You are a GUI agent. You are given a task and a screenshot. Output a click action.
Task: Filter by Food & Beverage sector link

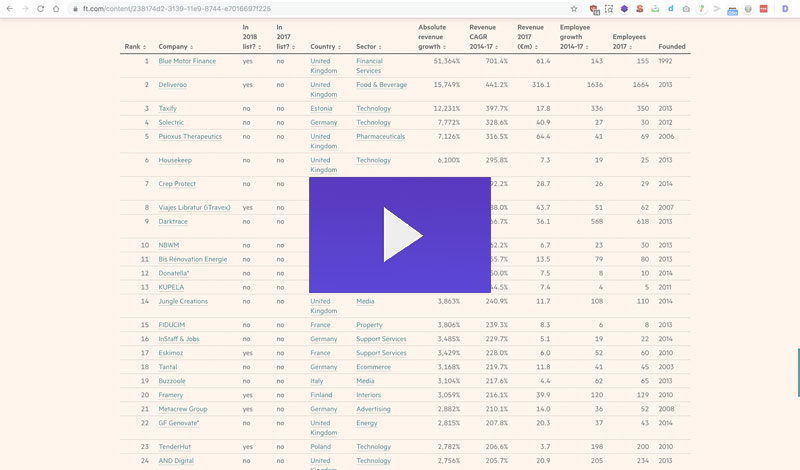[382, 85]
